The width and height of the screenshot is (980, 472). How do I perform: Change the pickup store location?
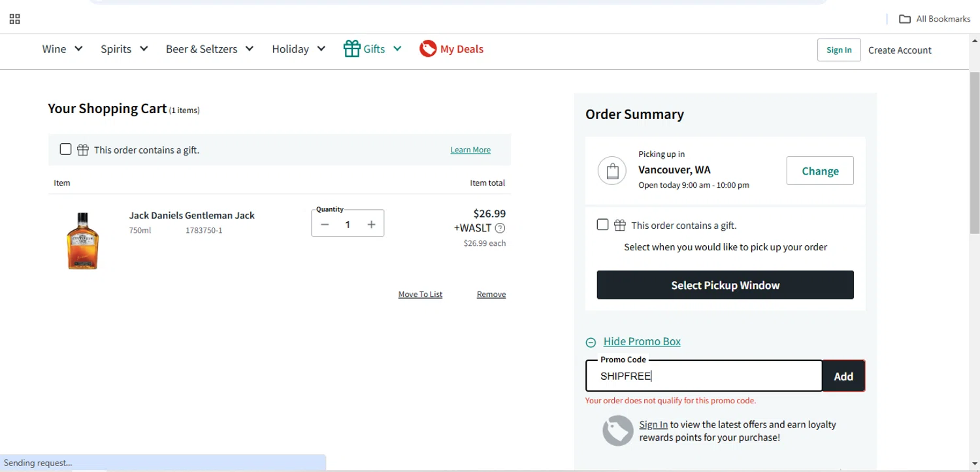coord(820,171)
